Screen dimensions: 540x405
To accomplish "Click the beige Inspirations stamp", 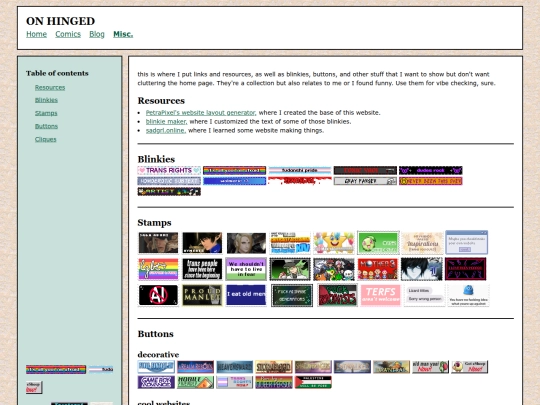I will [x=422, y=243].
